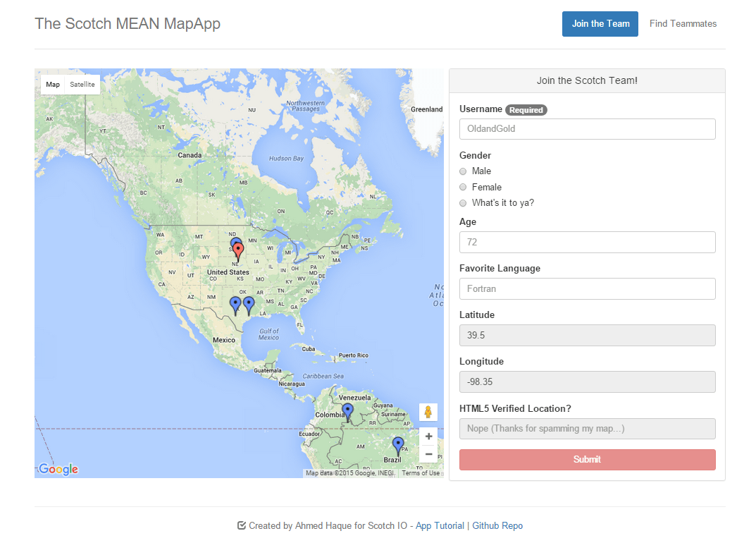Click the zoom out minus icon
This screenshot has width=756, height=543.
[428, 454]
